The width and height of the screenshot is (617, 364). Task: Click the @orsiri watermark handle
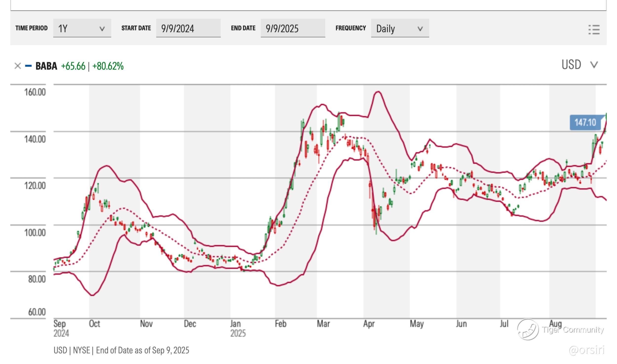[586, 350]
